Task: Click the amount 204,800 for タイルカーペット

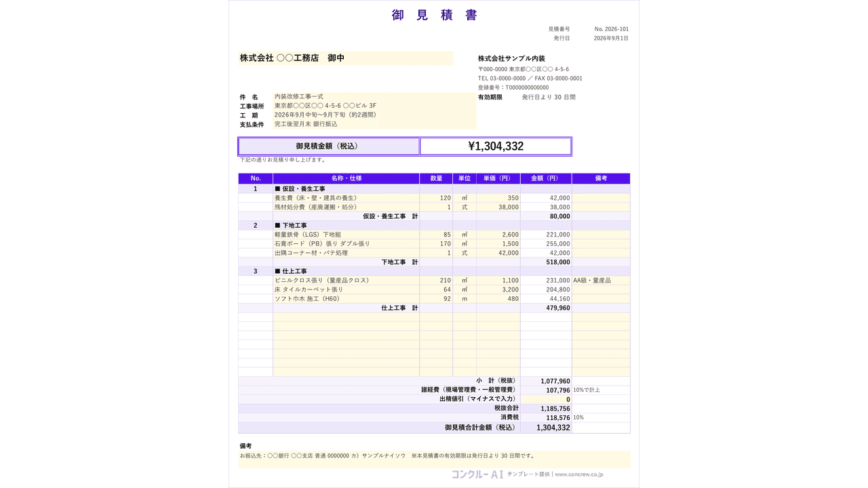Action: pos(546,289)
